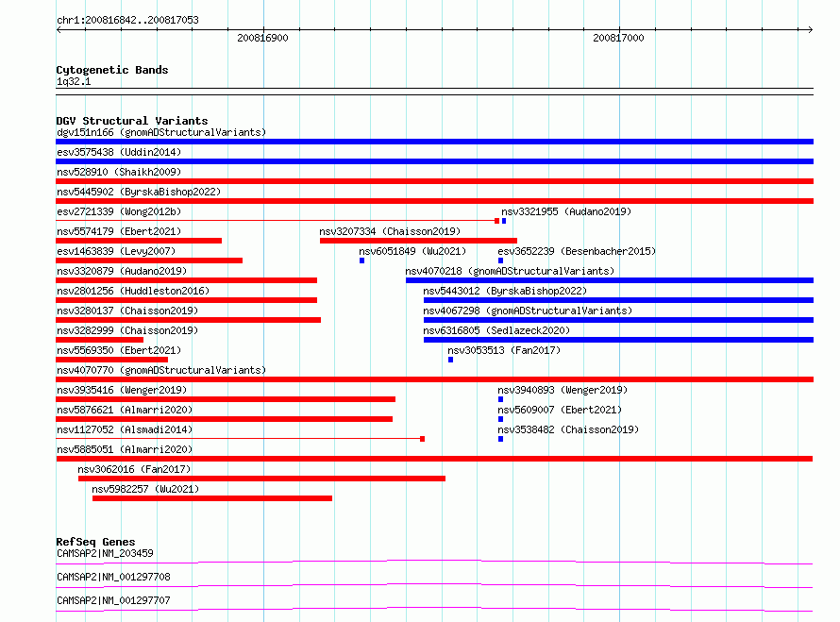Click the nsv3940893 (Wenger2019) label
Viewport: 840px width, 622px height.
563,390
